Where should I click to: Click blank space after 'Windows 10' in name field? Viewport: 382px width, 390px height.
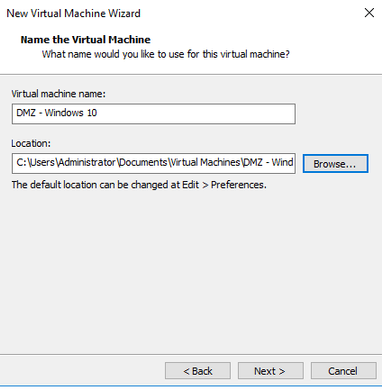197,114
